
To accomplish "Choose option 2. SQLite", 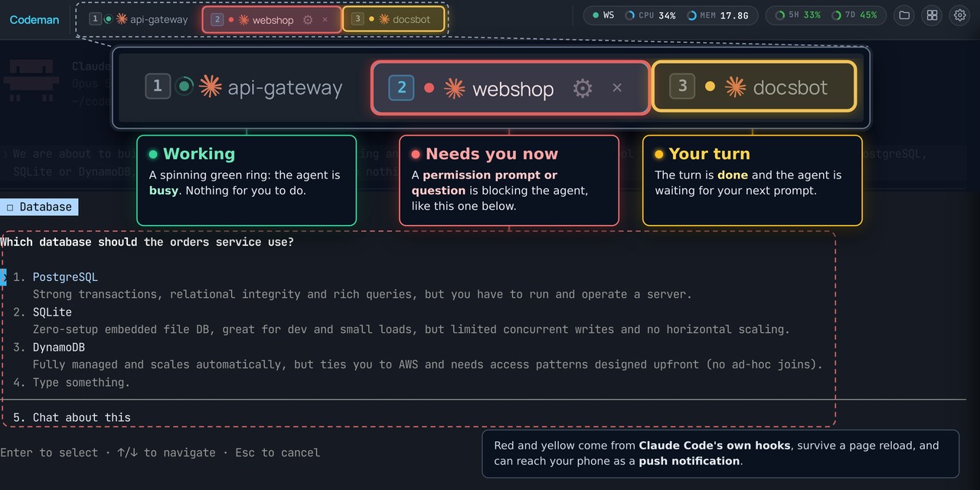I will point(42,312).
